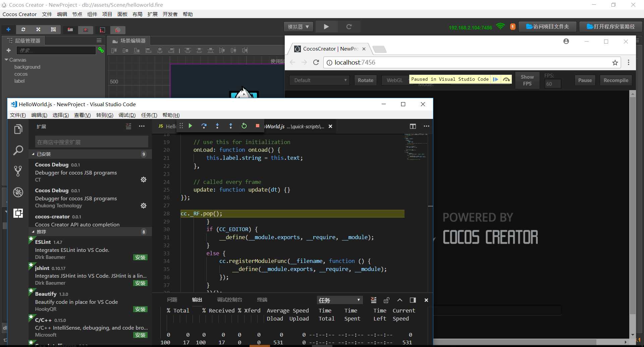Image resolution: width=644 pixels, height=347 pixels.
Task: Click the Step Over debug icon
Action: click(204, 126)
